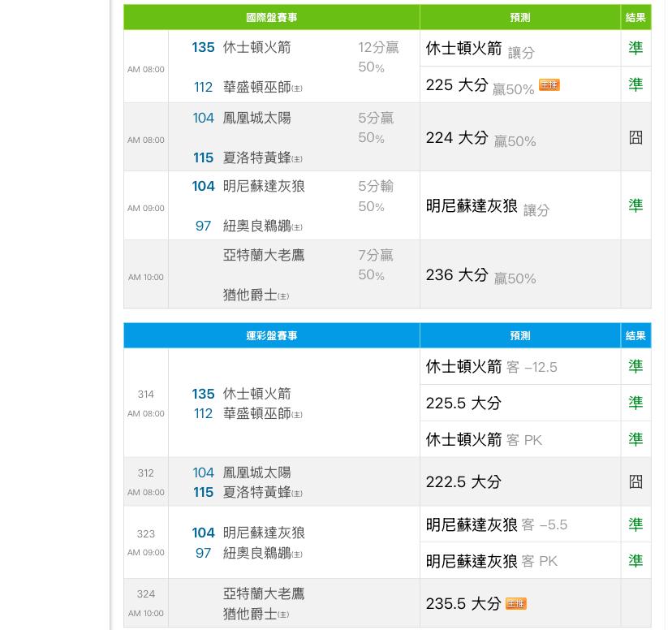Click 預測 header in the blue 運彩盤 table
The image size is (672, 630).
(x=520, y=335)
